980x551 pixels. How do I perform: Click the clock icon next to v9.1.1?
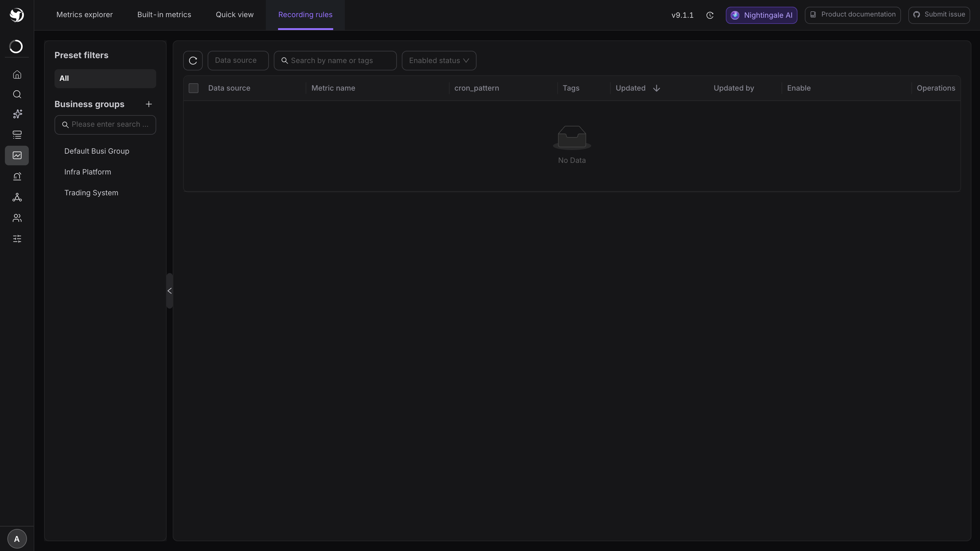[x=710, y=15]
